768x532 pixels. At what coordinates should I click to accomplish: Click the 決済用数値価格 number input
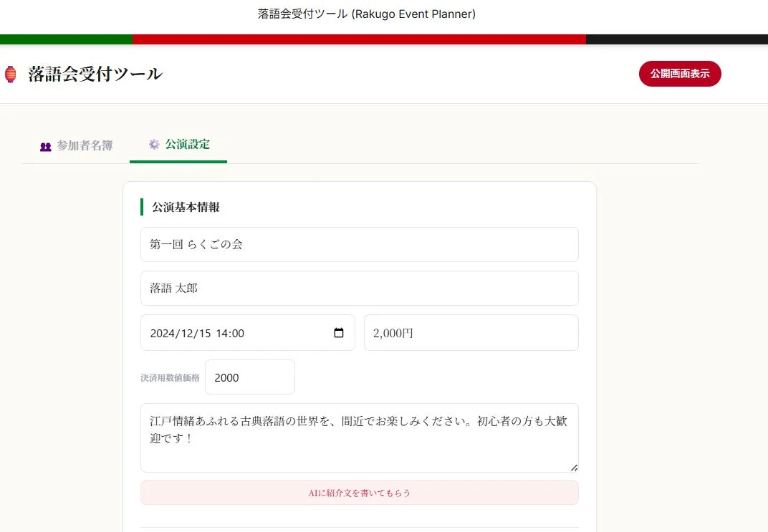249,377
